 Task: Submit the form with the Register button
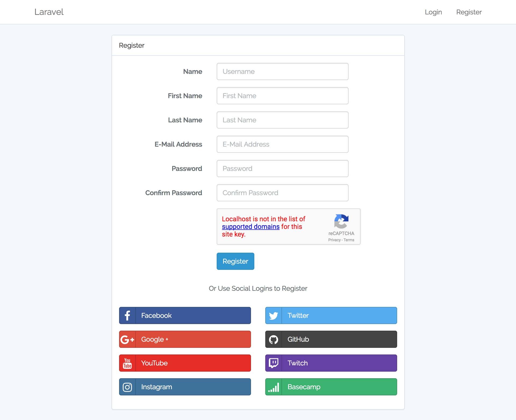pos(235,261)
